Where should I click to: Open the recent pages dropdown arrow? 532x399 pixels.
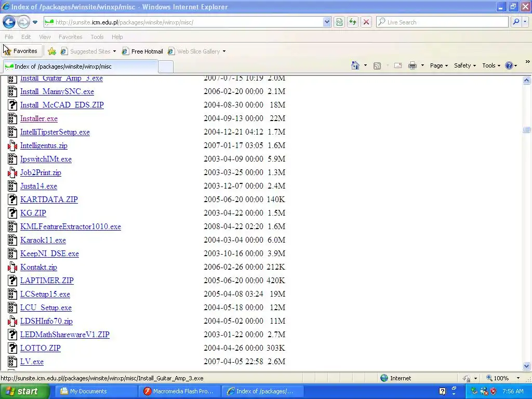tap(35, 22)
